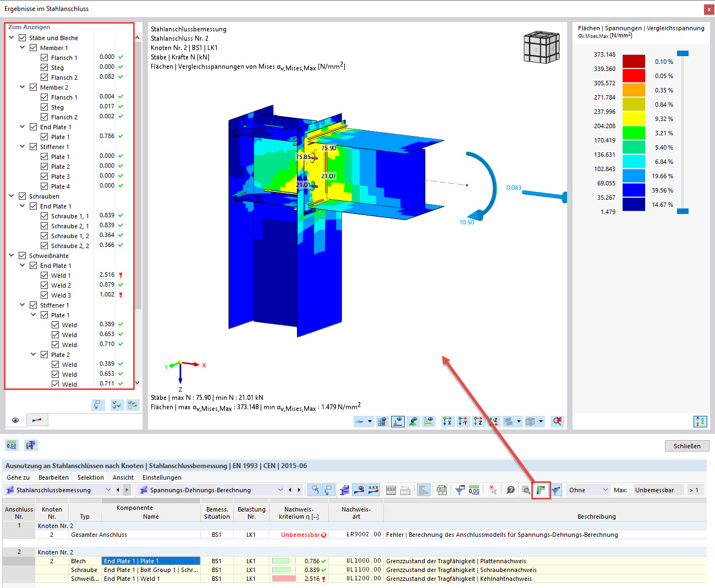Image resolution: width=715 pixels, height=588 pixels.
Task: Open the Selektion menu
Action: [x=91, y=477]
